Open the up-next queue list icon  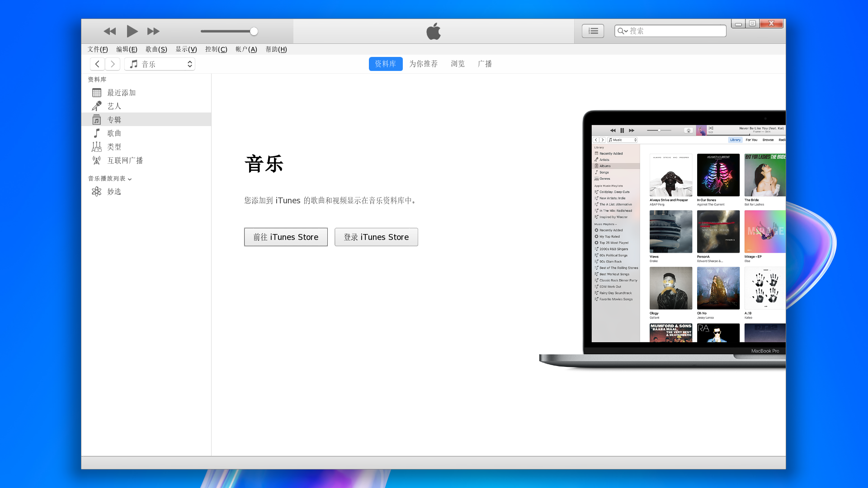click(593, 31)
